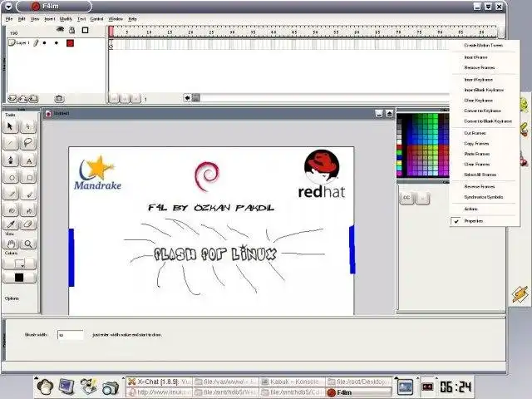Toggle the lock icon for all layers
Viewport: 532px width, 399px height.
click(72, 30)
